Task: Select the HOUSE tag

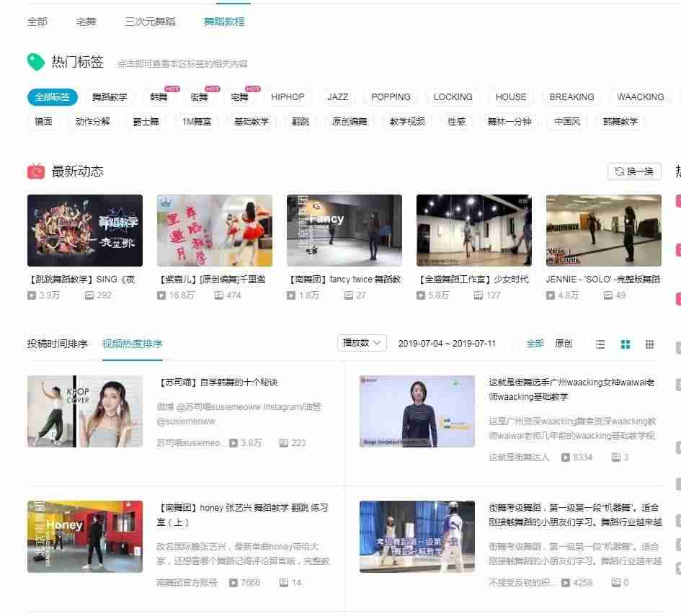Action: pyautogui.click(x=511, y=97)
